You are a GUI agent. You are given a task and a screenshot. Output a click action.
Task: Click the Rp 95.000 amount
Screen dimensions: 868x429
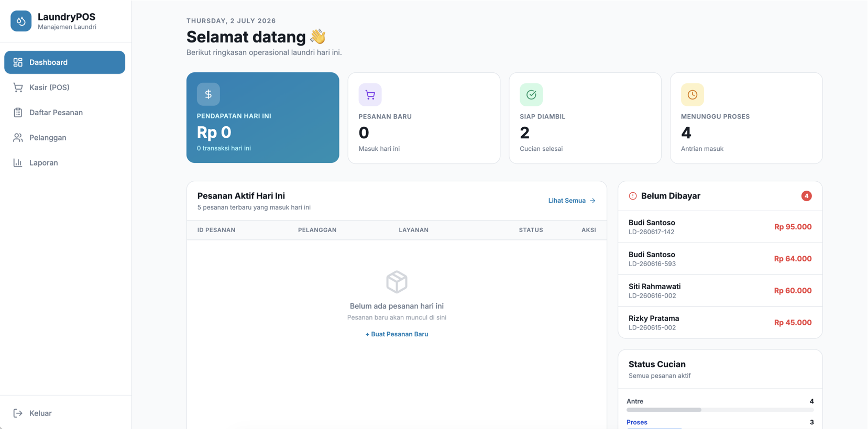793,227
